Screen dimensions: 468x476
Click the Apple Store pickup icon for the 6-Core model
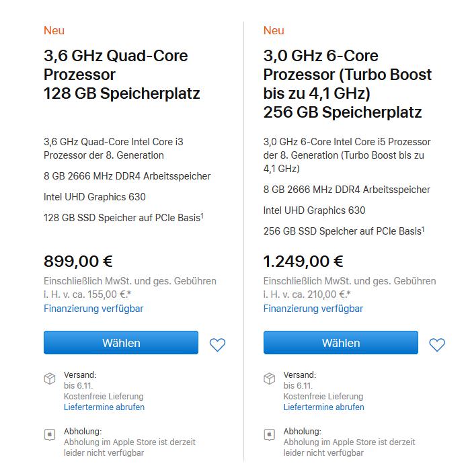coord(270,435)
